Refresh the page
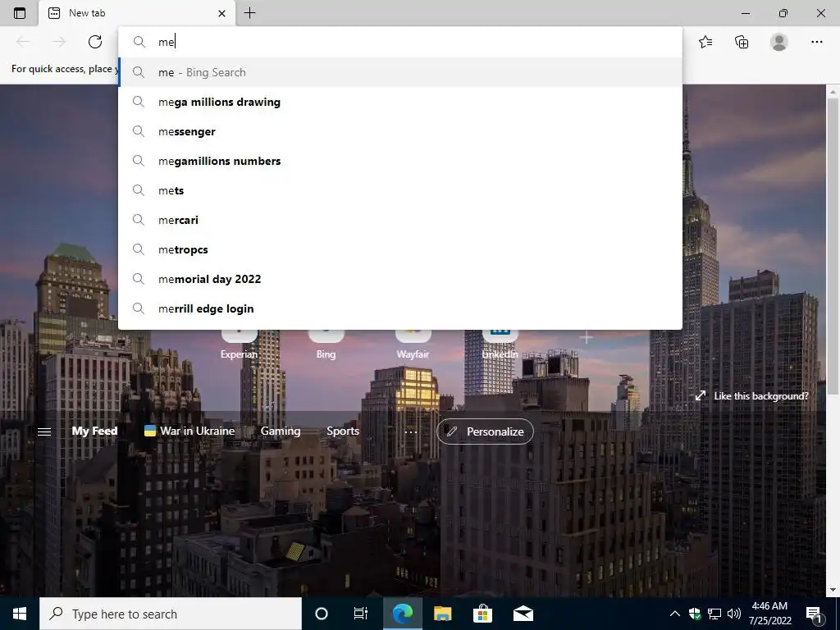840x630 pixels. [95, 42]
